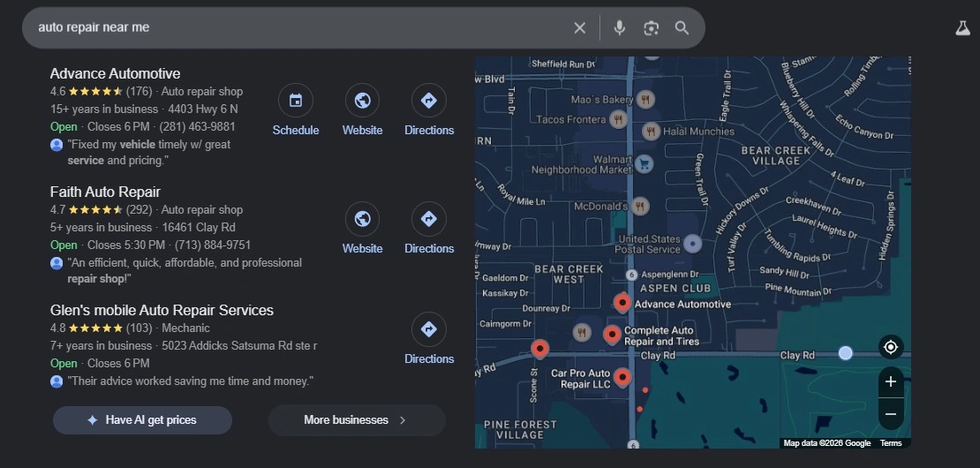Open search by image camera icon
Viewport: 980px width, 468px height.
(652, 27)
